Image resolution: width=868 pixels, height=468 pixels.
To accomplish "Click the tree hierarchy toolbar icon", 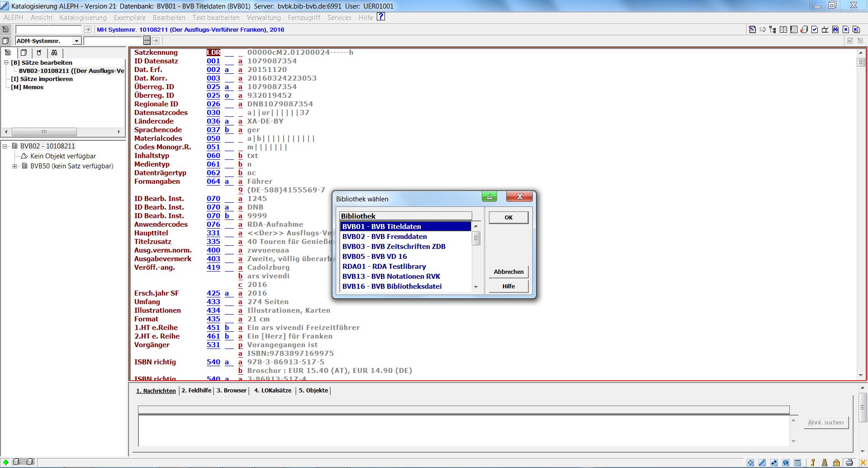I will pyautogui.click(x=773, y=29).
